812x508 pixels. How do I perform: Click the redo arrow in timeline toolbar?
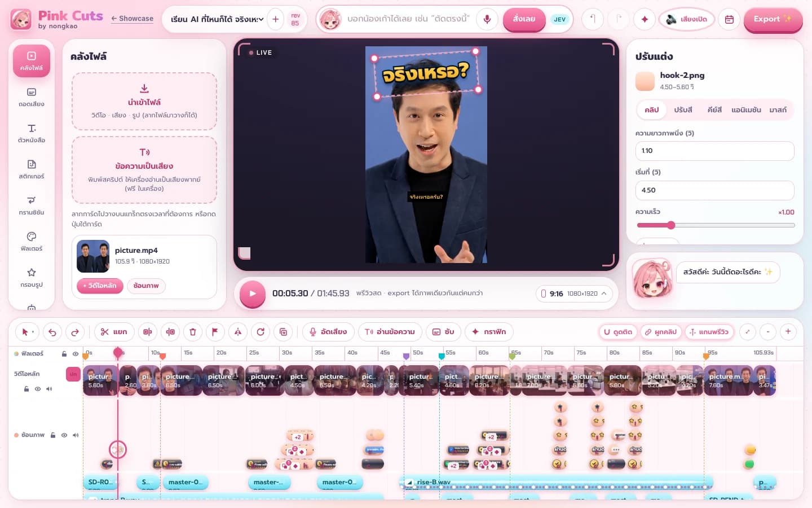tap(75, 332)
